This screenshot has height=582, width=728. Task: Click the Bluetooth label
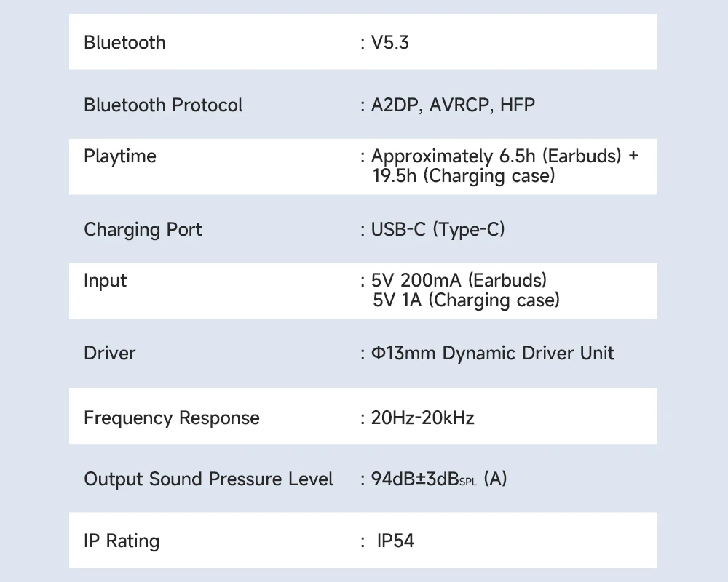[124, 43]
